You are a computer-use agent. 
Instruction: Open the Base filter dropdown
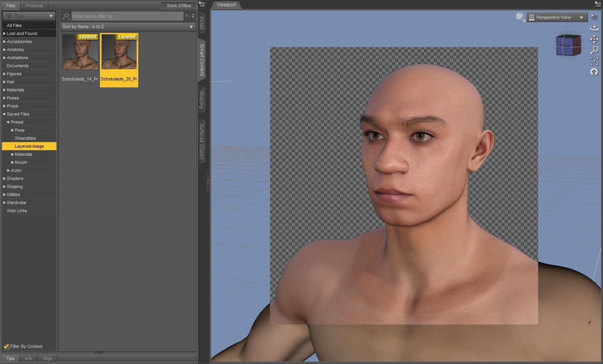click(29, 16)
